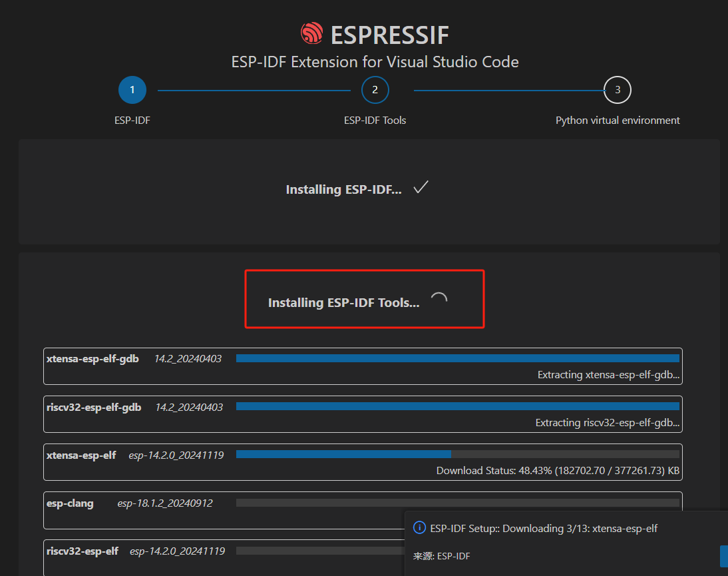This screenshot has width=728, height=576.
Task: Select the riscv32-esp-elf-gdb tool entry
Action: (363, 414)
